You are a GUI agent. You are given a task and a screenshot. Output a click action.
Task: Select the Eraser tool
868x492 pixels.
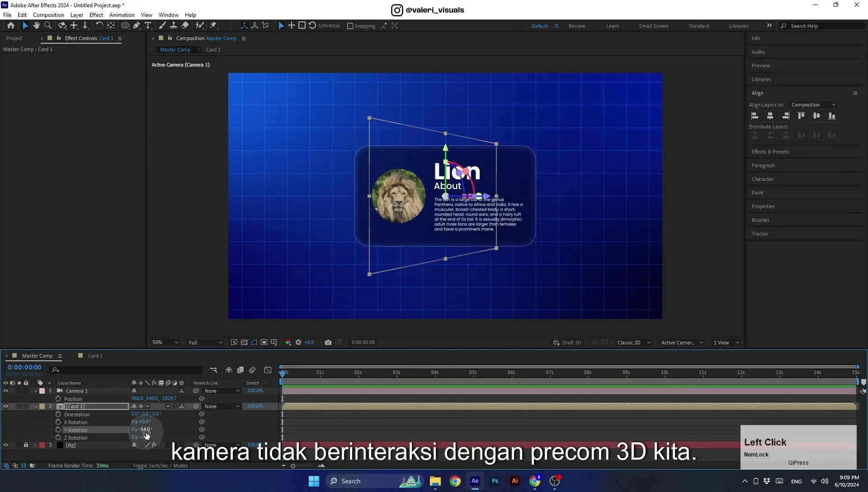(185, 26)
